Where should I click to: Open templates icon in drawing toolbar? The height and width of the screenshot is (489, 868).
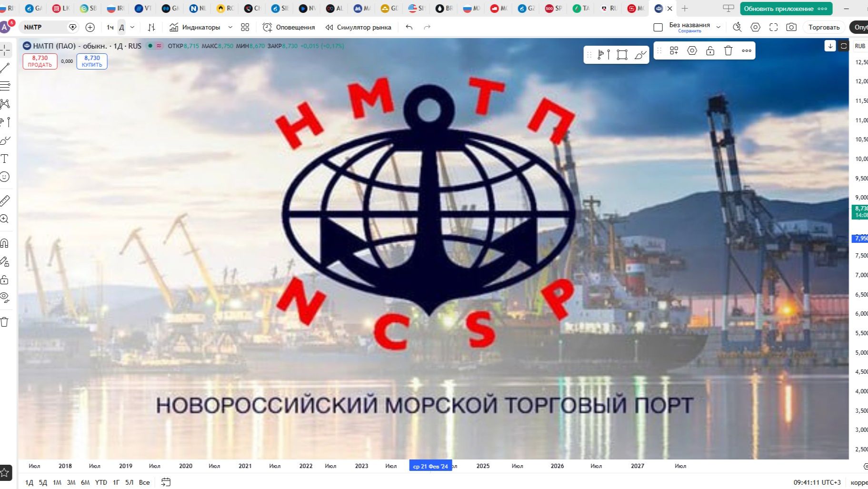(x=674, y=50)
